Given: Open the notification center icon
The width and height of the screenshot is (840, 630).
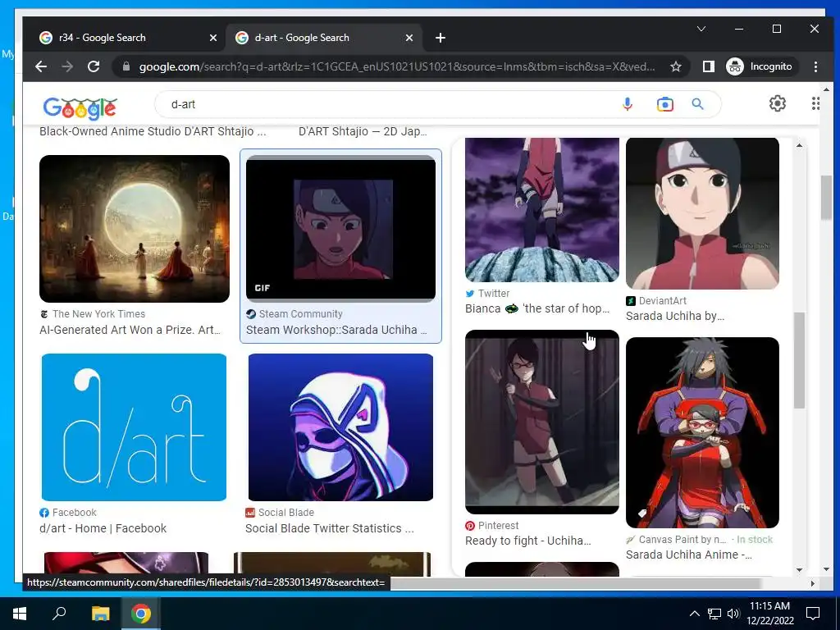Looking at the screenshot, I should pyautogui.click(x=813, y=614).
